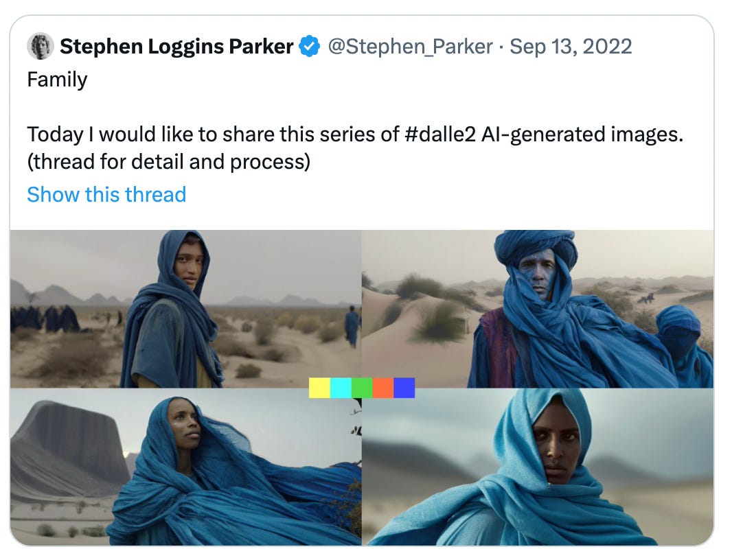Click Stephen Loggins Parker's profile avatar
Image resolution: width=732 pixels, height=560 pixels.
(x=40, y=46)
